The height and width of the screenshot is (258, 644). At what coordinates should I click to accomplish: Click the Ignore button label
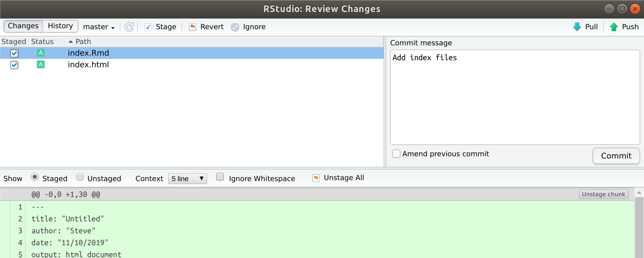(x=254, y=27)
